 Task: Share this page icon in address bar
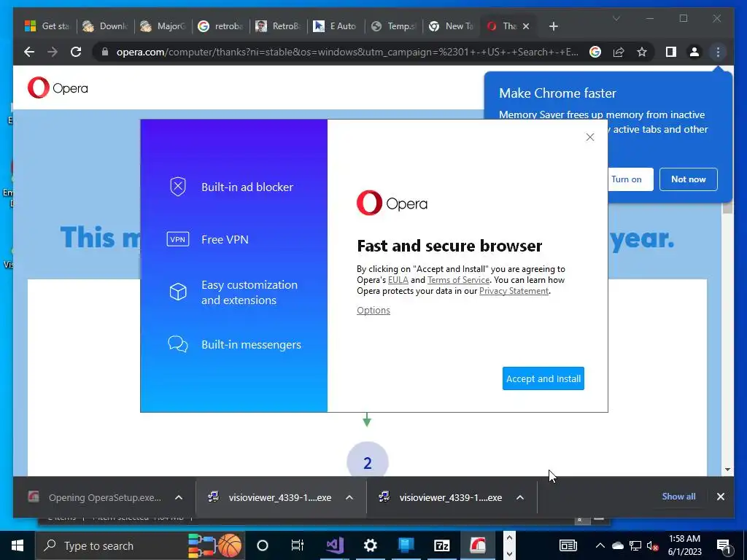[x=619, y=52]
